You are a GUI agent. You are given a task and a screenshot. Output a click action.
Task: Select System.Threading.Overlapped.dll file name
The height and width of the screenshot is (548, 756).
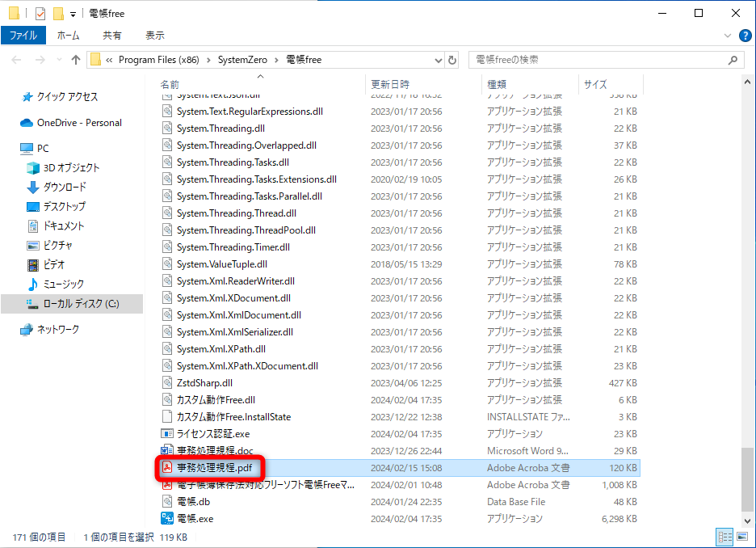(x=246, y=145)
